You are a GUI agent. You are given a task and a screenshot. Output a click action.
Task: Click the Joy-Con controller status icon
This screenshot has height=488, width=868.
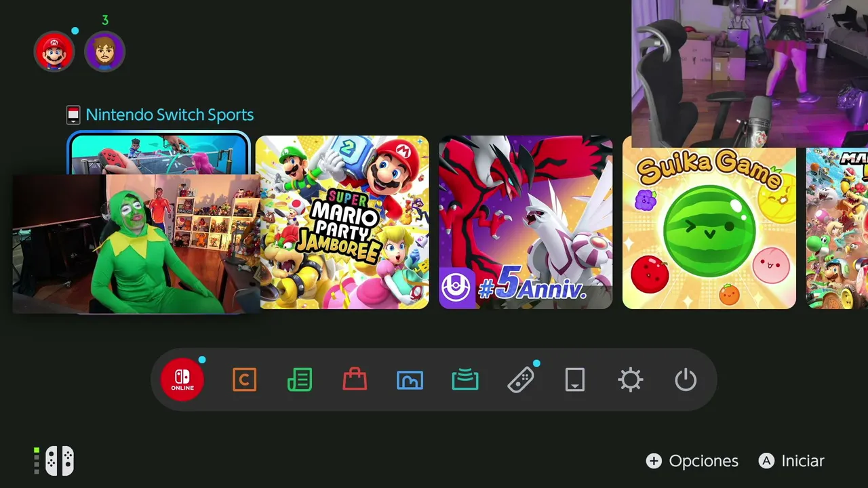[x=59, y=461]
